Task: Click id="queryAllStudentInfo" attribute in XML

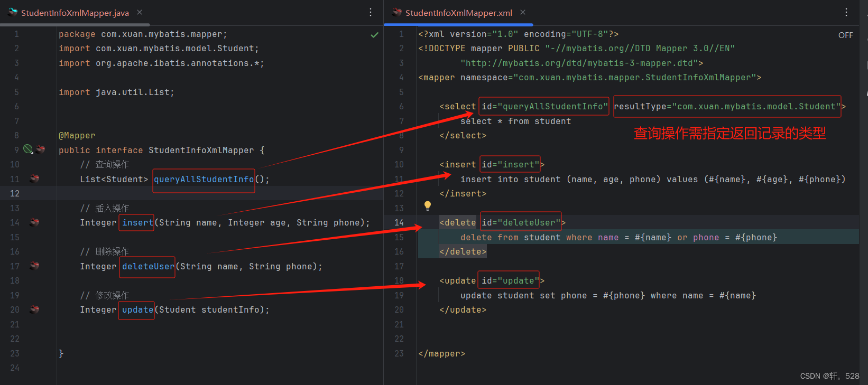Action: click(544, 107)
